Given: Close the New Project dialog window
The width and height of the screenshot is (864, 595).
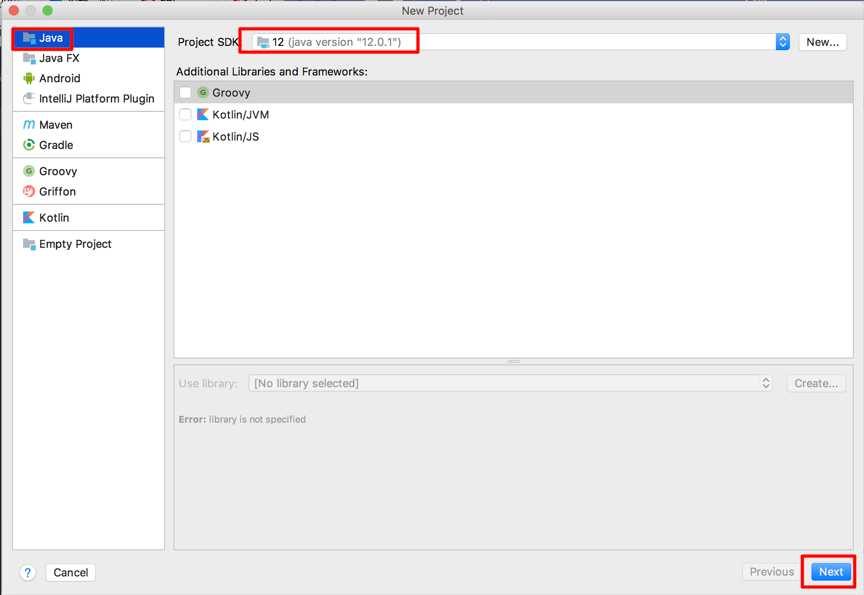Looking at the screenshot, I should [14, 10].
